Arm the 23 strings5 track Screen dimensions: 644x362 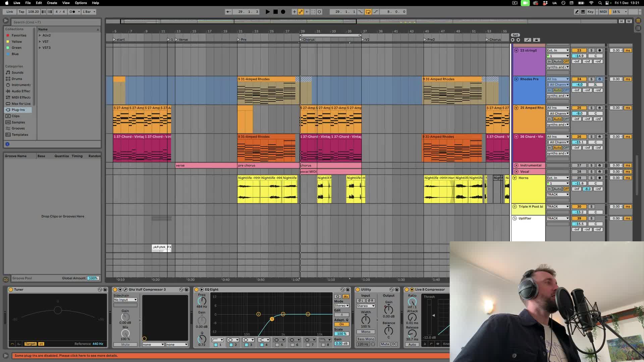pos(599,51)
